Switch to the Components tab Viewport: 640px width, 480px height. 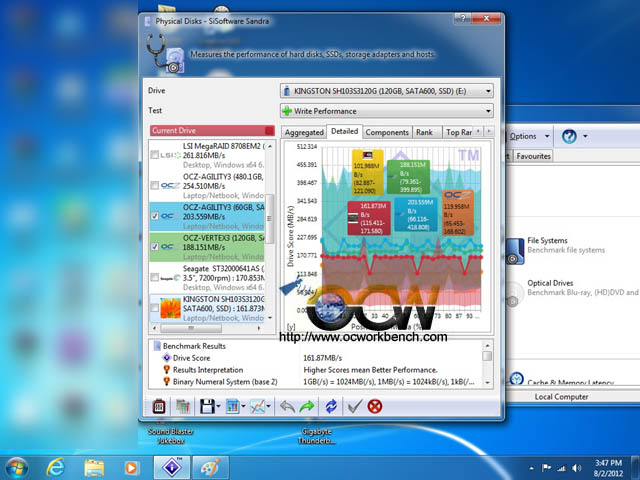pyautogui.click(x=387, y=132)
